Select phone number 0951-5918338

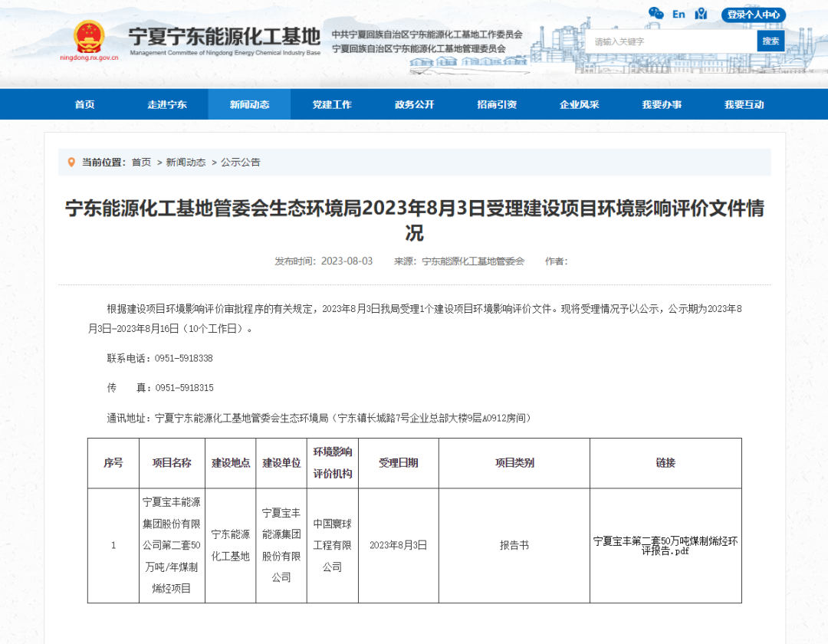[184, 359]
